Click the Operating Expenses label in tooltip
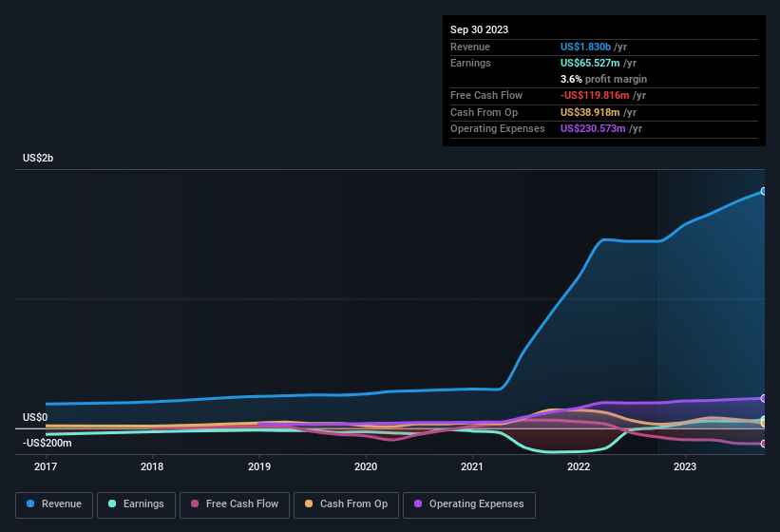780x532 pixels. (498, 128)
